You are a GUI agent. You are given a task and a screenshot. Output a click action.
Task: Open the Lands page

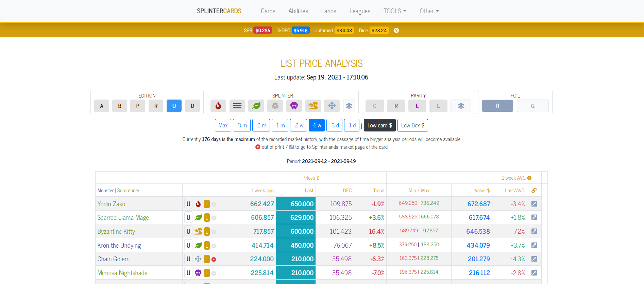[328, 11]
